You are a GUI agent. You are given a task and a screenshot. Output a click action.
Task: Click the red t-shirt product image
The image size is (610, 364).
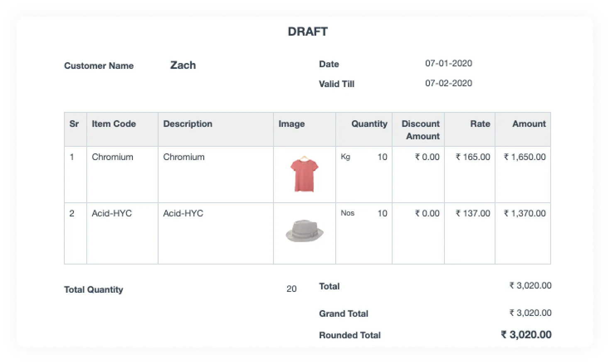(304, 174)
